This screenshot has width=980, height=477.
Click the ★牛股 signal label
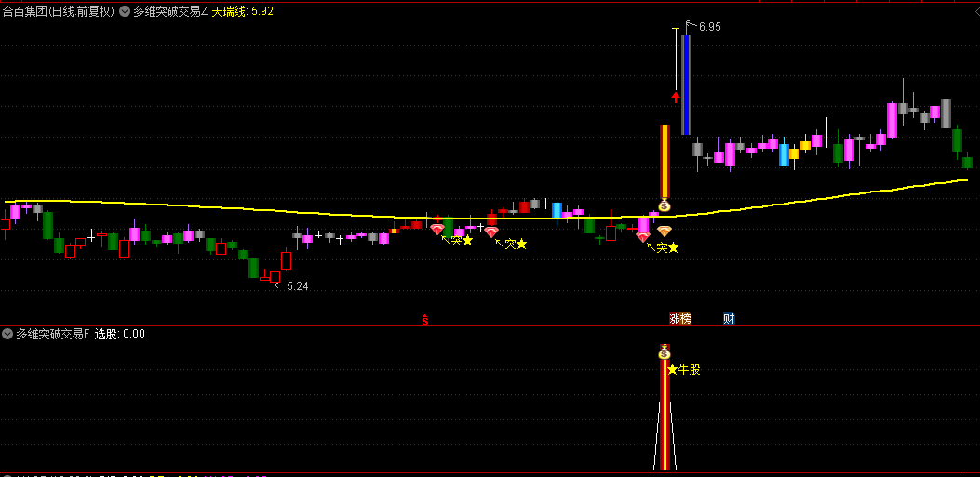coord(684,370)
